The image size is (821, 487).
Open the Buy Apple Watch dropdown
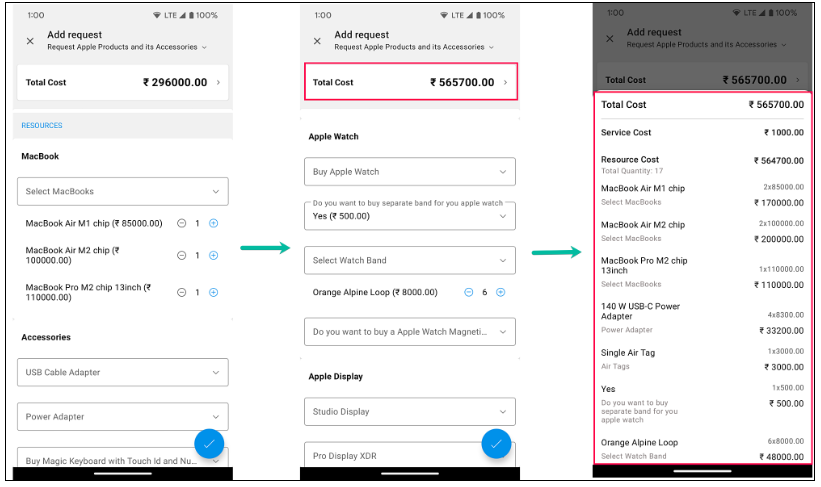[410, 171]
